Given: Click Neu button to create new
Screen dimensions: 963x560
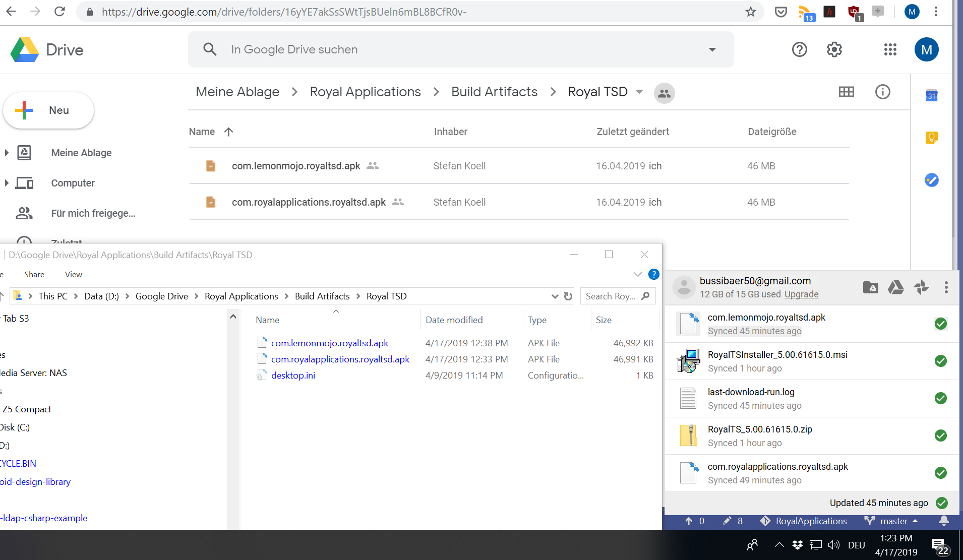Looking at the screenshot, I should [48, 110].
